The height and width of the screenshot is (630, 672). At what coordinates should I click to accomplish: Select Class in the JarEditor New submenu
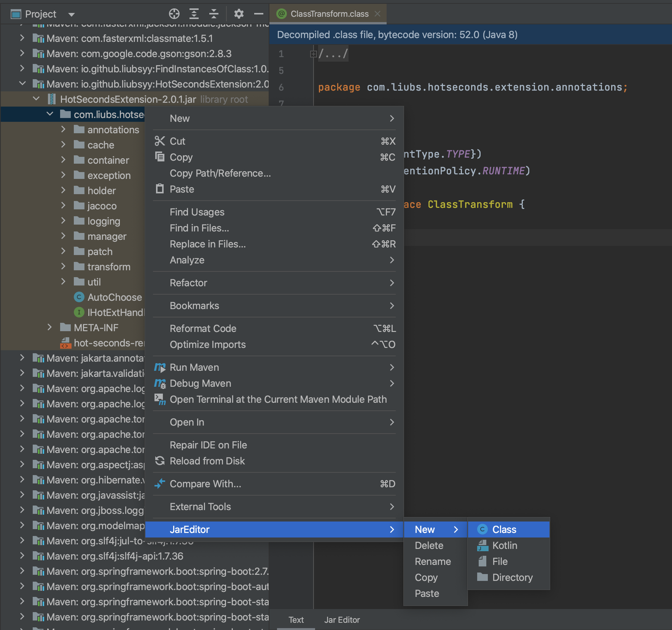[x=504, y=530]
